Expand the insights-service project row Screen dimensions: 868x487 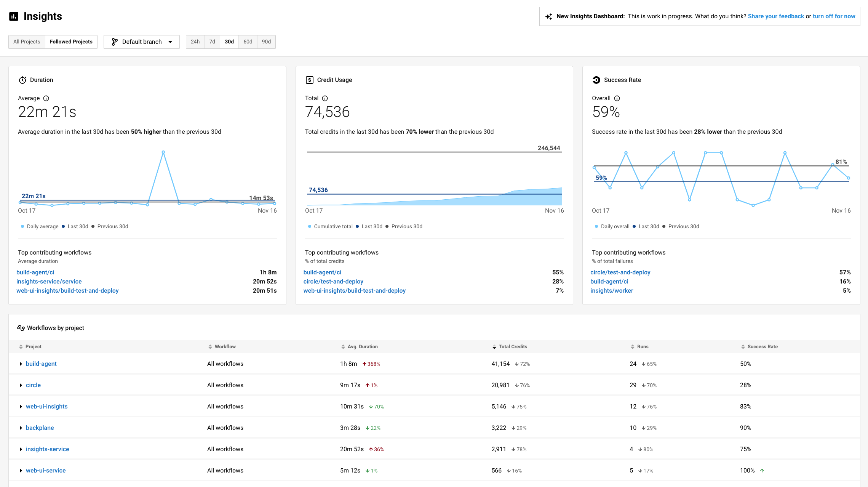tap(21, 450)
